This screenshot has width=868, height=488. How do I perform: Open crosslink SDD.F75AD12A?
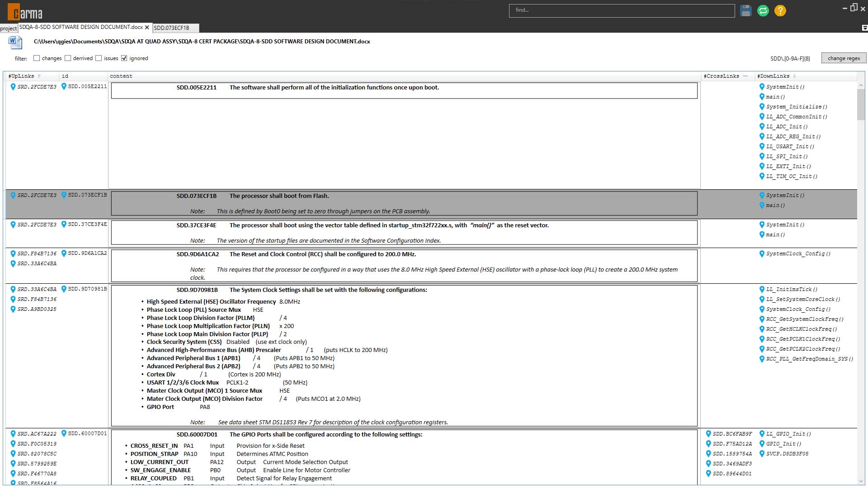pyautogui.click(x=732, y=444)
